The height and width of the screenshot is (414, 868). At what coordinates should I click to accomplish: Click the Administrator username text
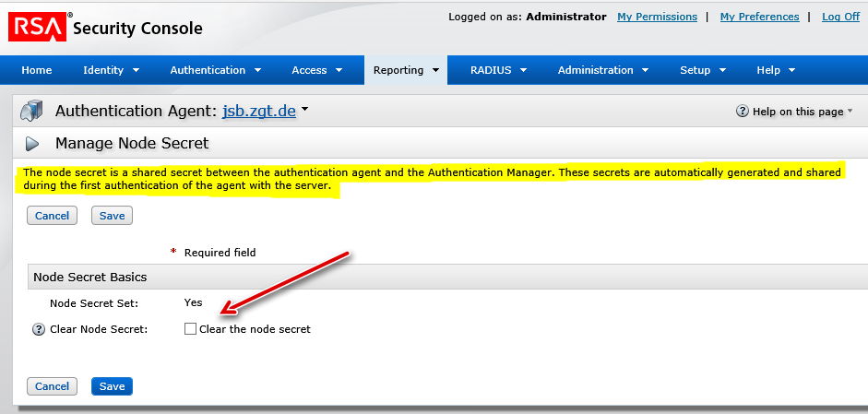click(x=565, y=17)
